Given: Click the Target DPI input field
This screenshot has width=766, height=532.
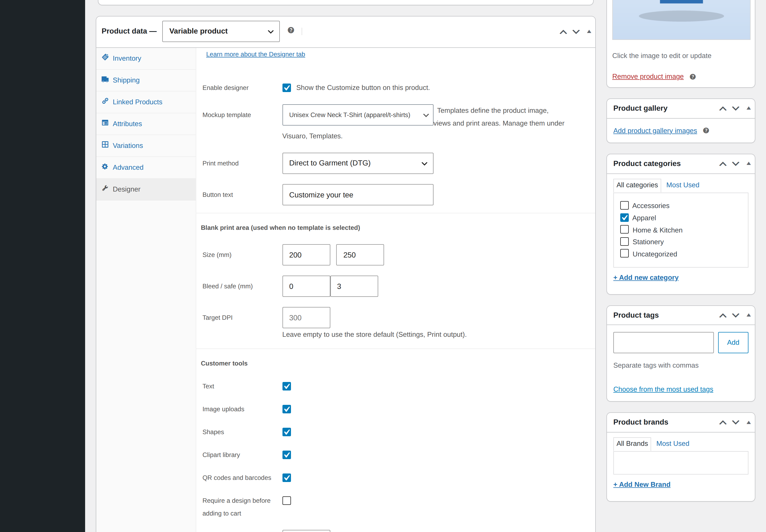Looking at the screenshot, I should 306,318.
